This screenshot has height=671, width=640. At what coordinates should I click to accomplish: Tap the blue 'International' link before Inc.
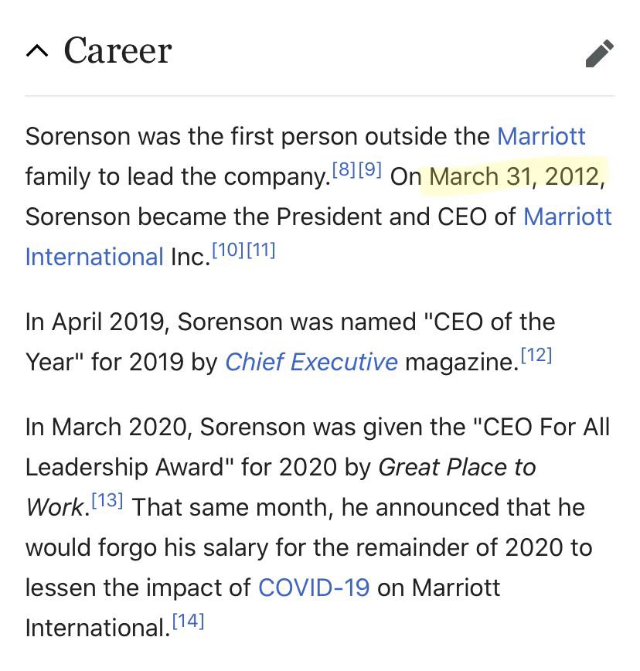pyautogui.click(x=95, y=257)
